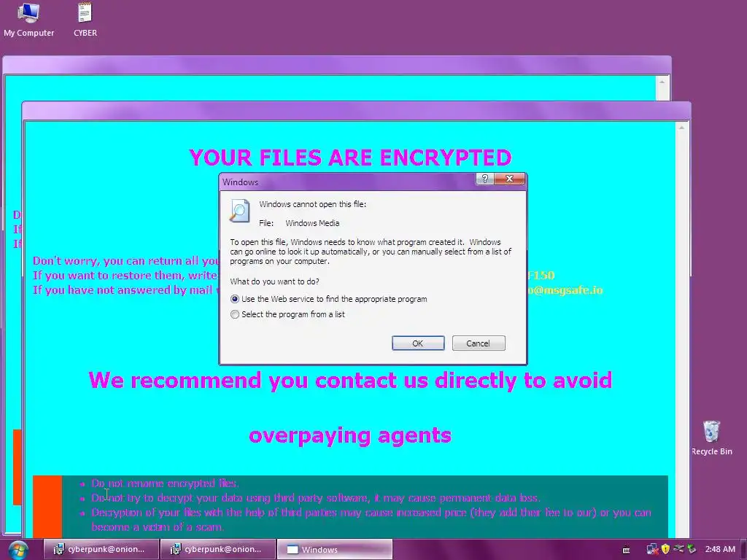Close the Windows cannot open file dialog
This screenshot has width=747, height=560.
point(509,179)
